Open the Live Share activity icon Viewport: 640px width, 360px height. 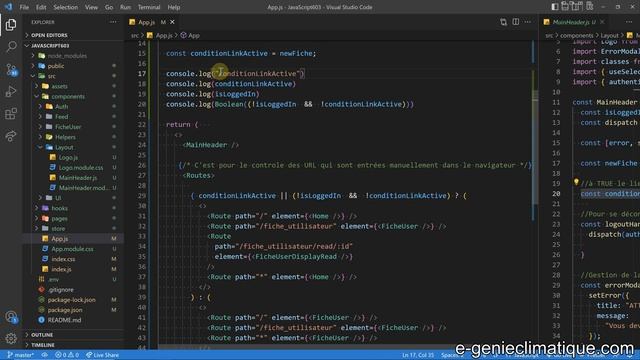(11, 136)
